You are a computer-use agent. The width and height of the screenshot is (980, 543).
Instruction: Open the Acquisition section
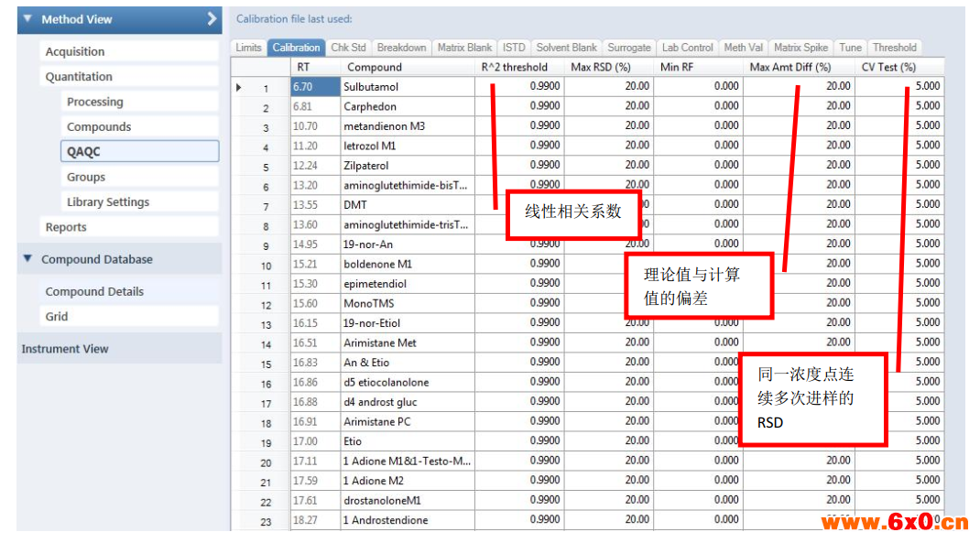point(75,52)
